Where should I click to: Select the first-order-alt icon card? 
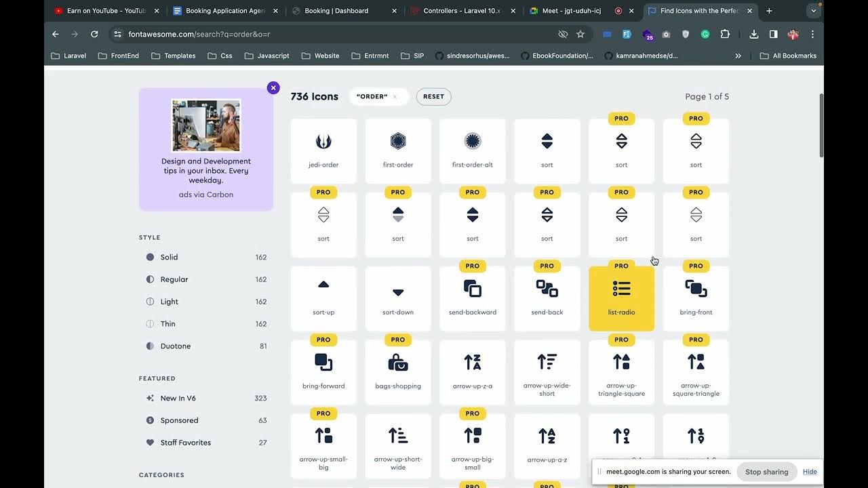473,150
